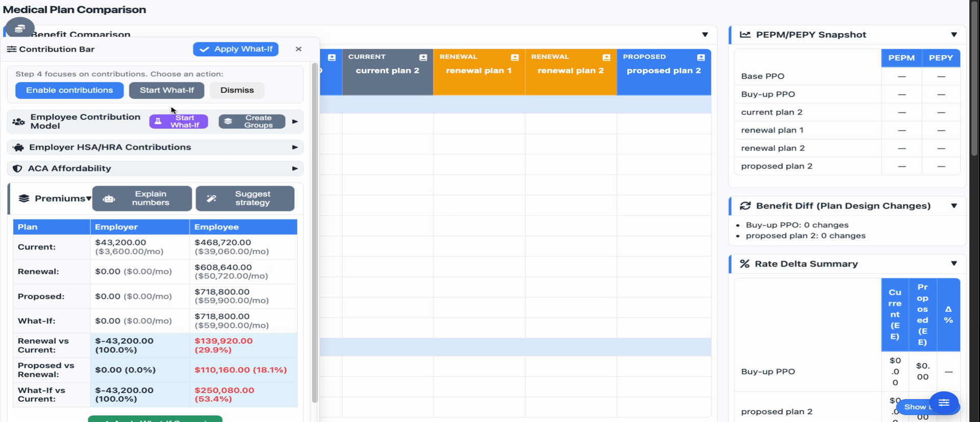Click Employee column header in premiums table
Screen dimensions: 980x422
pos(243,227)
